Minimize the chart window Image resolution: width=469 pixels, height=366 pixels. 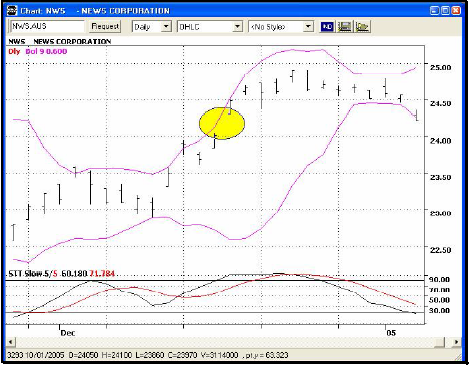(x=434, y=11)
